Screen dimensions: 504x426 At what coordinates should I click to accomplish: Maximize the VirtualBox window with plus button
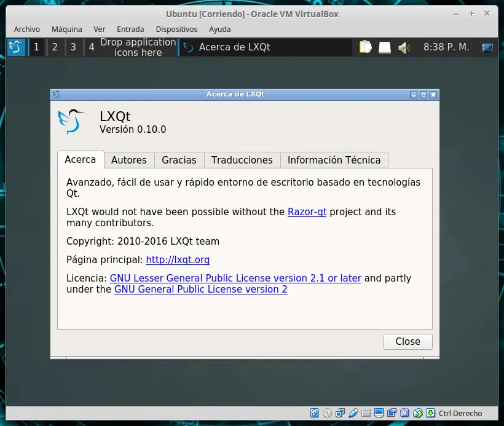471,14
